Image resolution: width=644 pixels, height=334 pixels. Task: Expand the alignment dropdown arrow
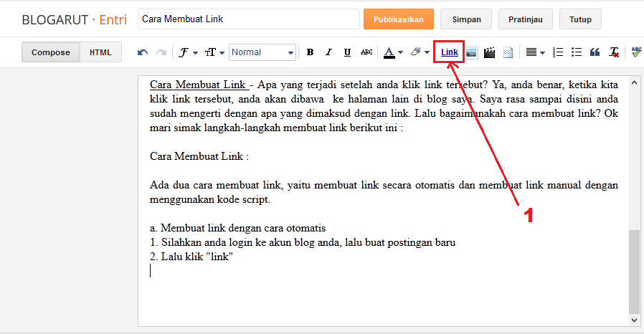[x=543, y=52]
